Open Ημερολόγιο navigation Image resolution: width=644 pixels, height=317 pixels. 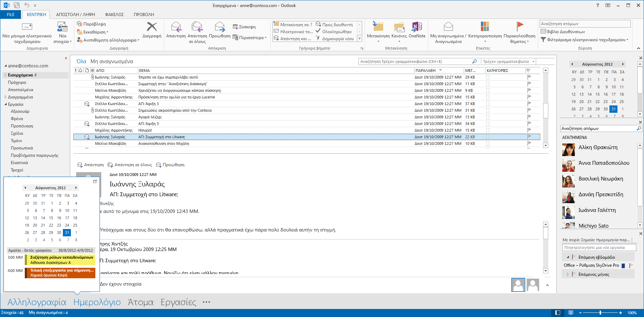(97, 302)
